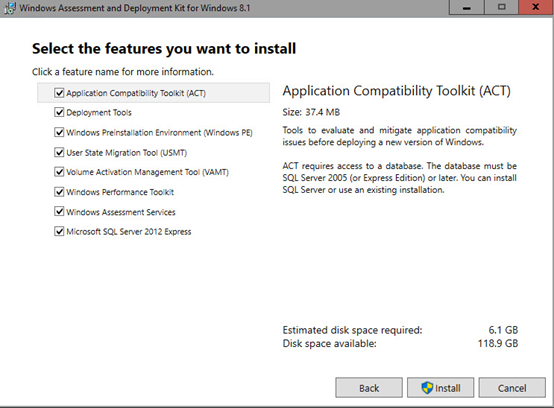The width and height of the screenshot is (554, 408).
Task: Select Windows Performance Toolkit feature name
Action: pyautogui.click(x=120, y=192)
